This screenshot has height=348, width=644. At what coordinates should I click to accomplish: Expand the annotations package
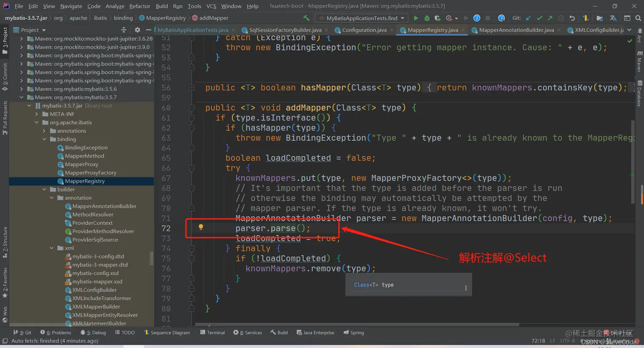point(44,131)
